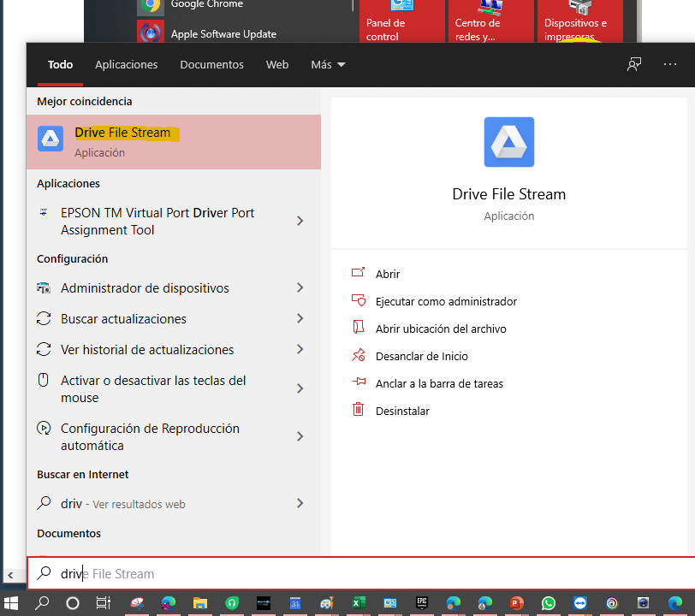Expand mouse keys setting arrow
This screenshot has width=695, height=616.
pos(300,388)
